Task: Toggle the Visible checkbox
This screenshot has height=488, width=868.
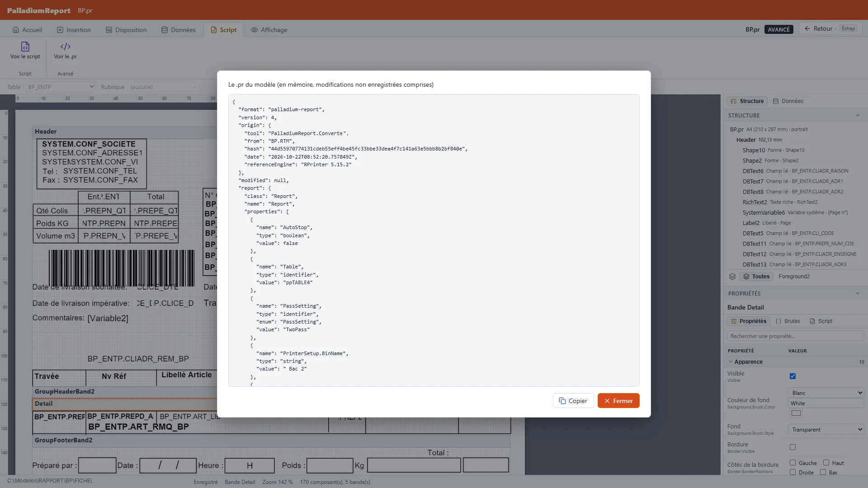Action: point(793,376)
